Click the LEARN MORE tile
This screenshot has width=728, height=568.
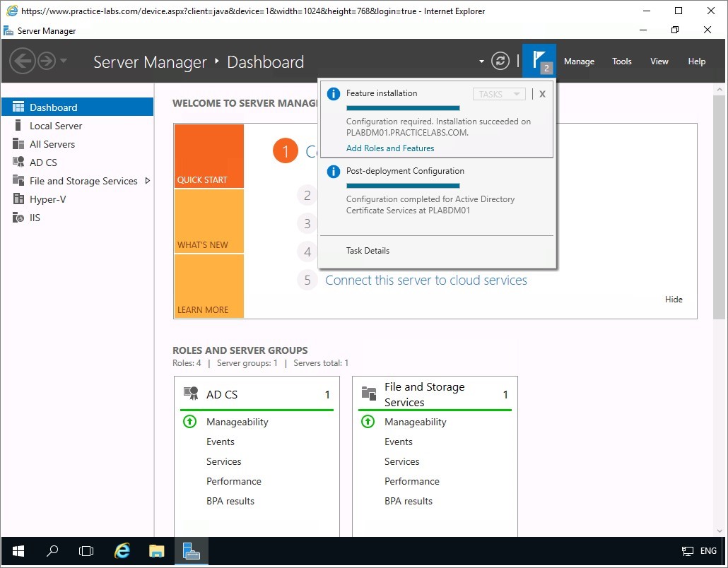tap(209, 286)
